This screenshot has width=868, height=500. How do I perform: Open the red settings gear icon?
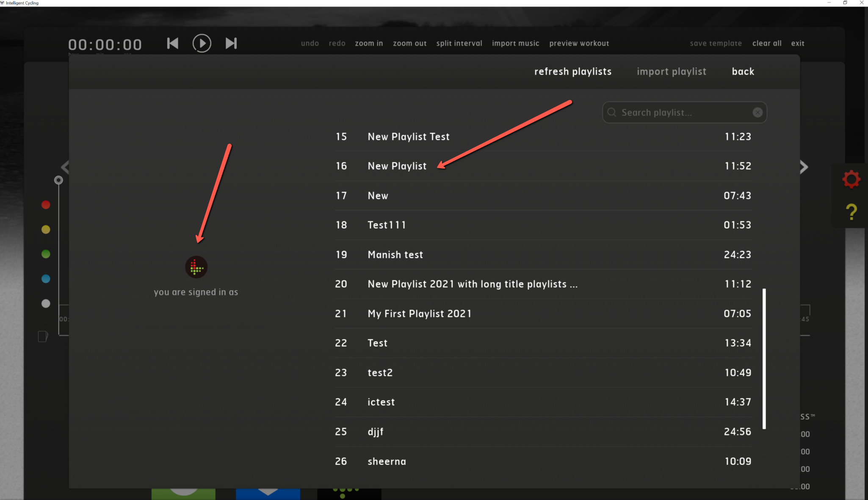click(851, 179)
